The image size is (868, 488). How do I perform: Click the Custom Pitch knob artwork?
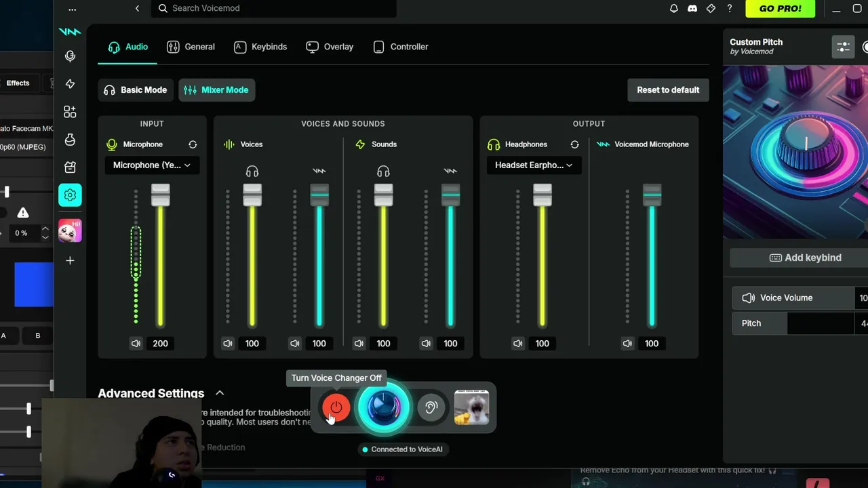(x=795, y=152)
